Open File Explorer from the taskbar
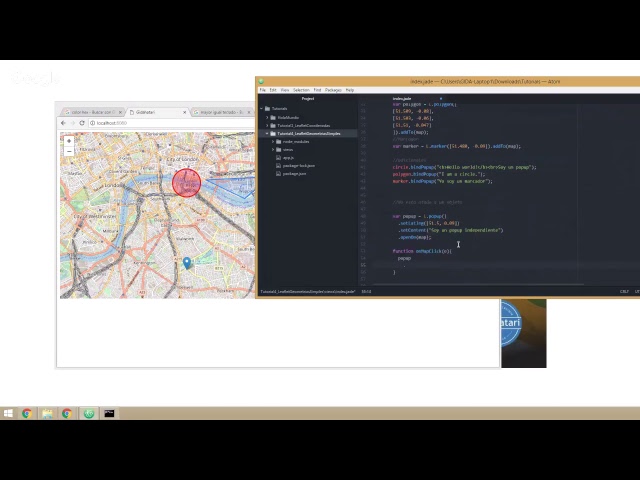The height and width of the screenshot is (480, 640). [x=47, y=413]
